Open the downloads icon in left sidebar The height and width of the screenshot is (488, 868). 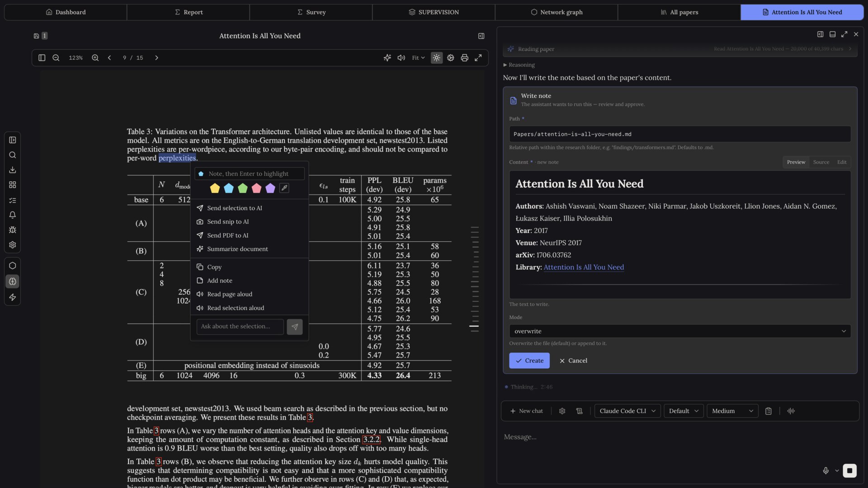[13, 170]
